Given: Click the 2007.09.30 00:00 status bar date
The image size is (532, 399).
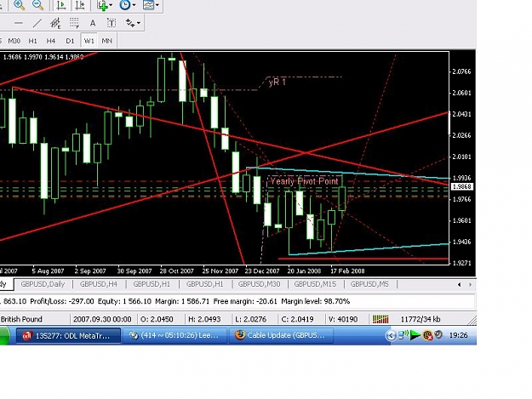Looking at the screenshot, I should click(x=102, y=319).
